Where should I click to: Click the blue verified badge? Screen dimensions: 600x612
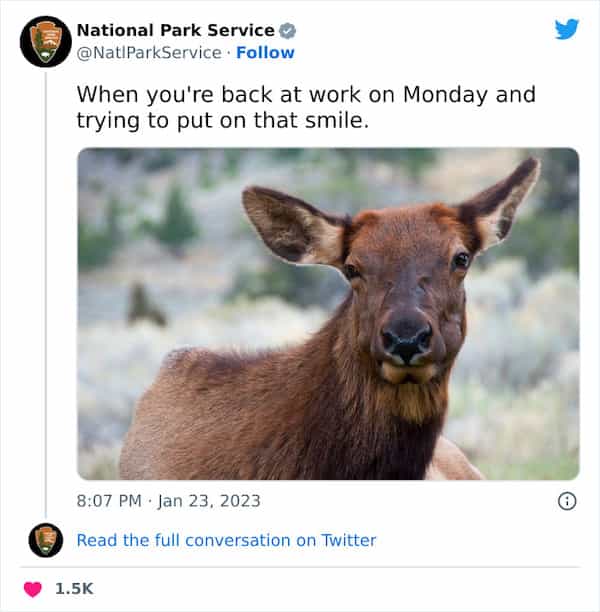coord(287,30)
